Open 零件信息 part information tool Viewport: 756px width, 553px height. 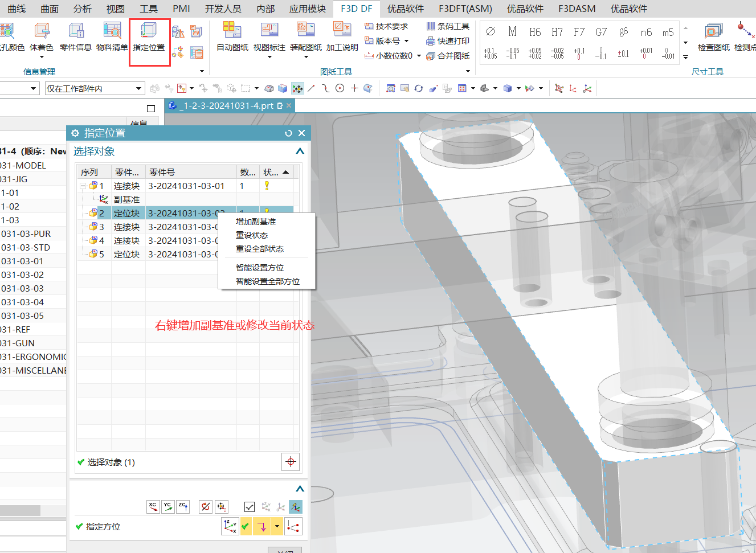76,37
